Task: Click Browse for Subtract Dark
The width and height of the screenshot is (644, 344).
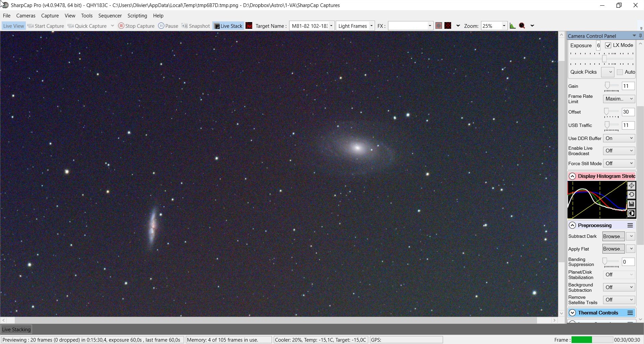Action: click(613, 236)
